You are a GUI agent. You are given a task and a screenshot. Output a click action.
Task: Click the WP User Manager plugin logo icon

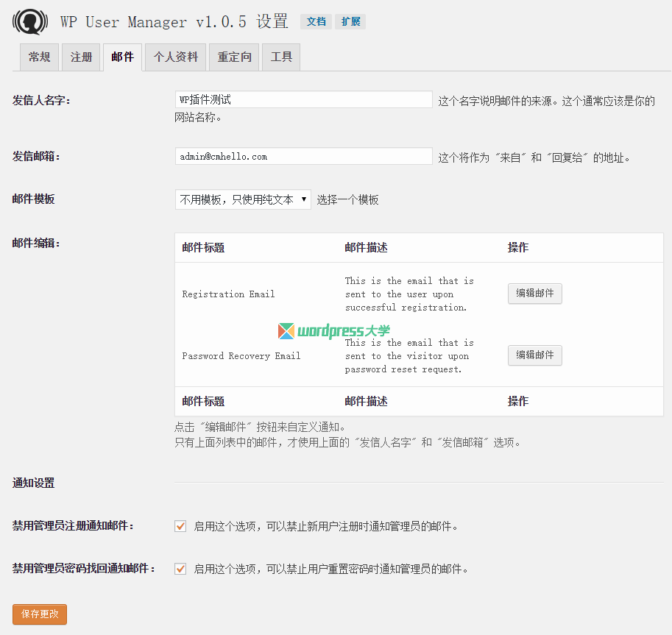[x=29, y=21]
